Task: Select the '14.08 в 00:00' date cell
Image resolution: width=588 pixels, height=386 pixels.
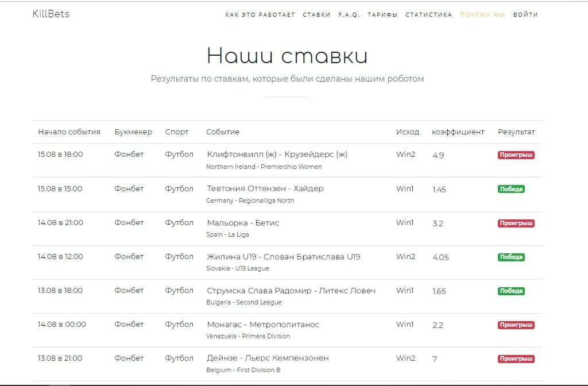Action: [x=62, y=324]
